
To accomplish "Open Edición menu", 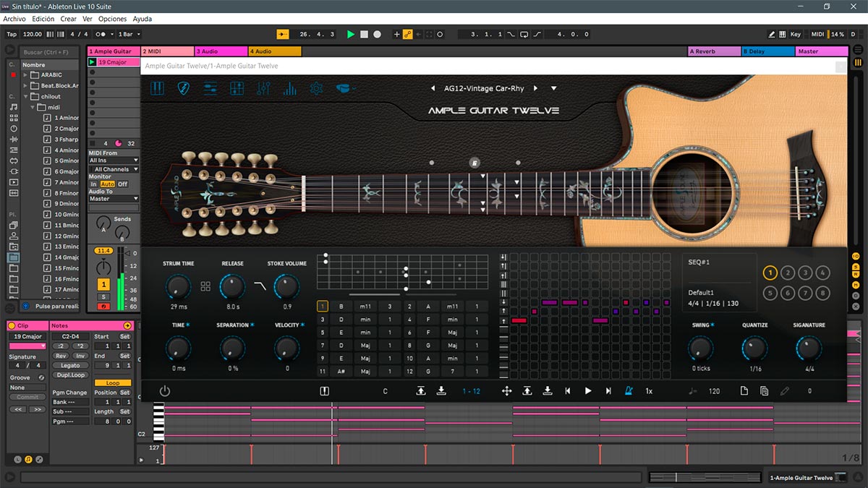I will click(43, 19).
